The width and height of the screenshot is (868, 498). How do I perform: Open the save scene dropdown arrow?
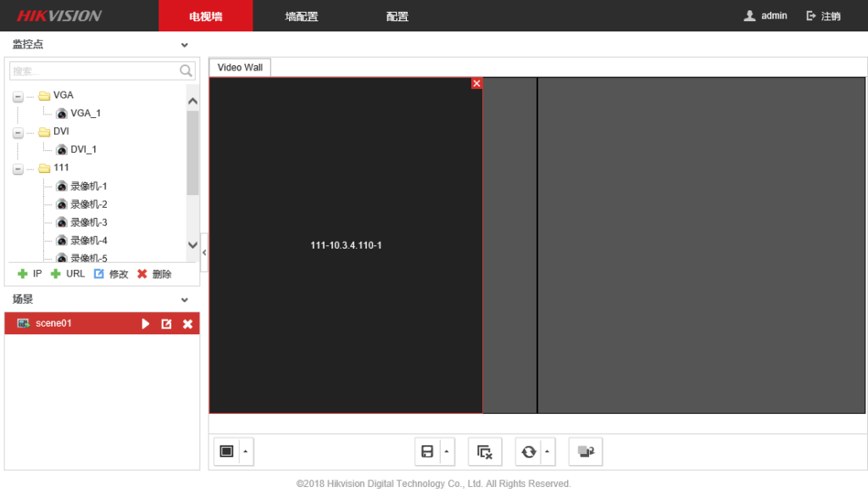point(447,451)
